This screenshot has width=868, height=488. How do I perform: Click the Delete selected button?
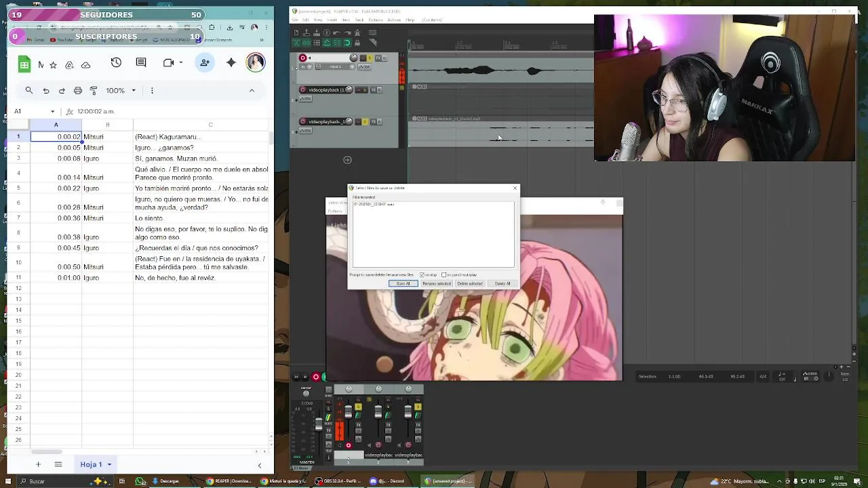469,283
